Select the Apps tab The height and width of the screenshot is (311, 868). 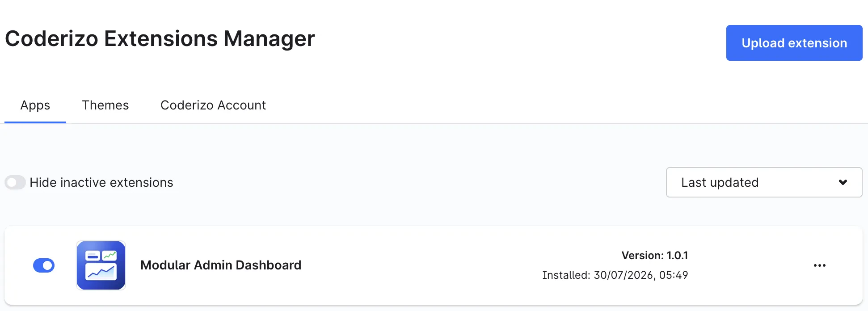(x=35, y=105)
